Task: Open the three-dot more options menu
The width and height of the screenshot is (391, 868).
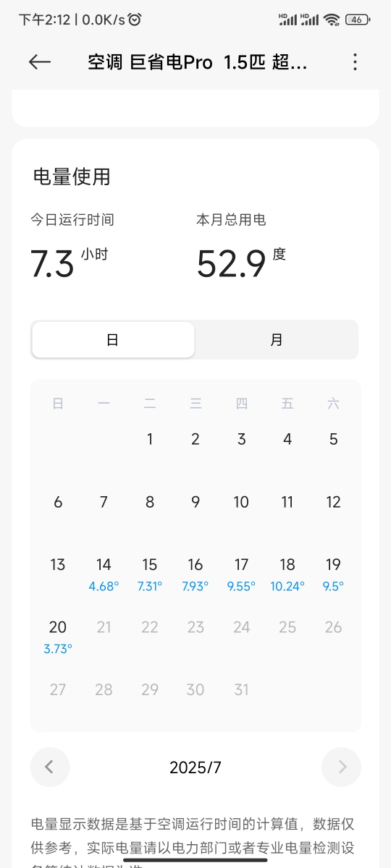Action: click(355, 62)
